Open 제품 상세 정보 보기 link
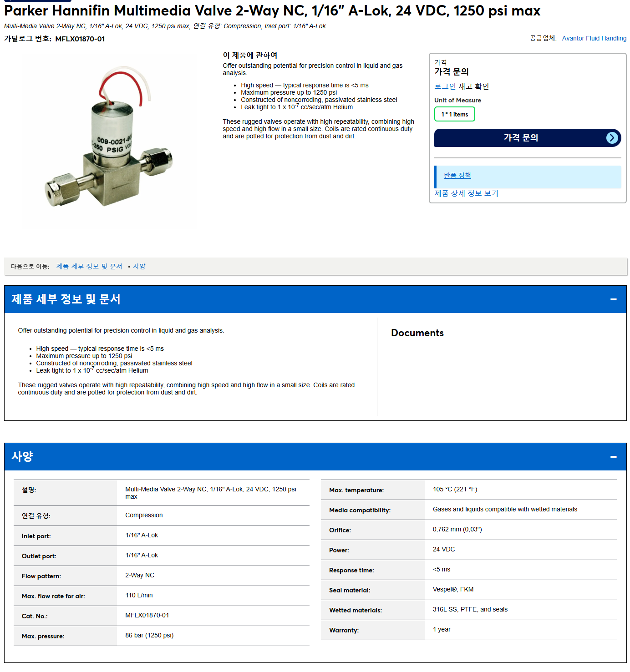630x672 pixels. [466, 193]
